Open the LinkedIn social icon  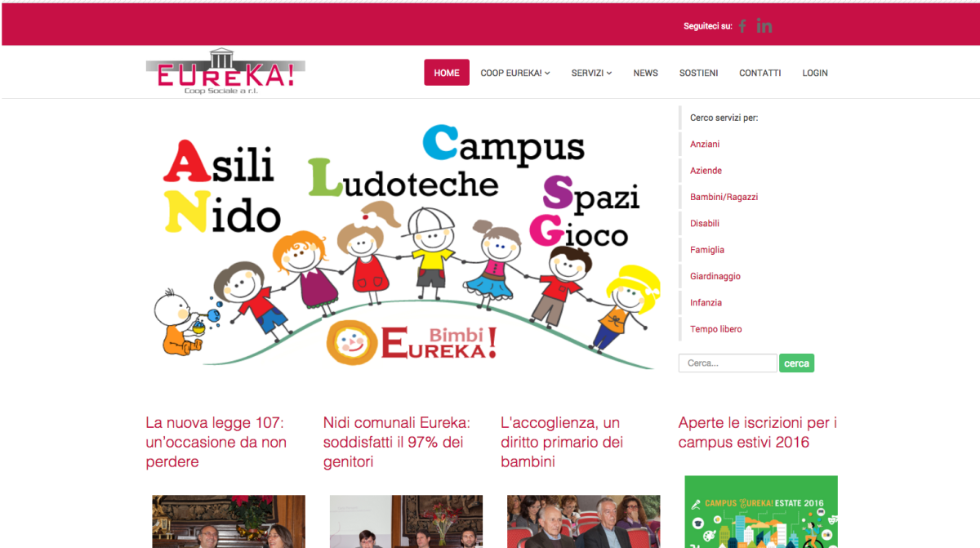[764, 26]
